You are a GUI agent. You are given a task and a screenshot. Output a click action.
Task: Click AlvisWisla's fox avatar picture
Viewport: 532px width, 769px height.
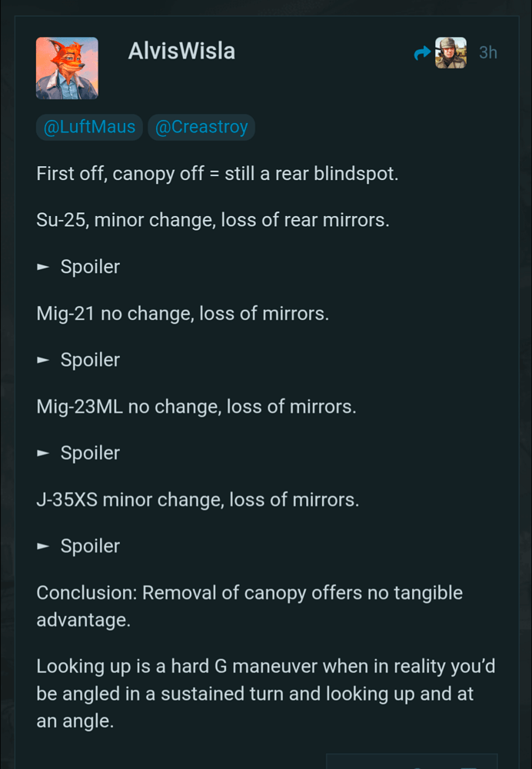(67, 68)
